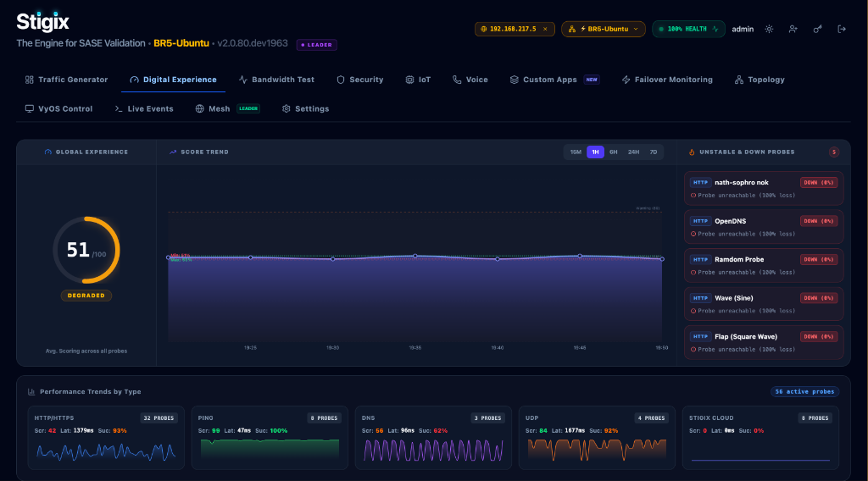Open the BR5-Ubuntu node dropdown
The image size is (868, 481).
point(604,29)
